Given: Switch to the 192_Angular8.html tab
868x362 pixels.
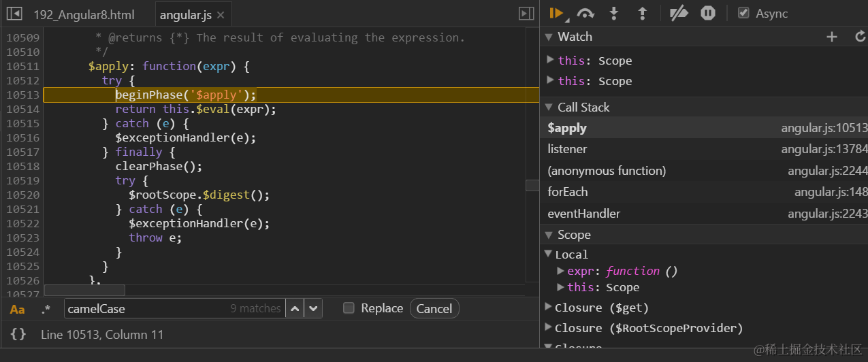Looking at the screenshot, I should 84,14.
